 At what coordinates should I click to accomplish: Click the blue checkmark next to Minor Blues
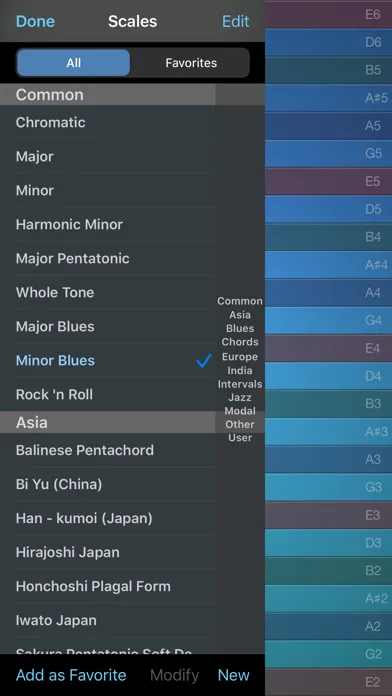pos(204,361)
